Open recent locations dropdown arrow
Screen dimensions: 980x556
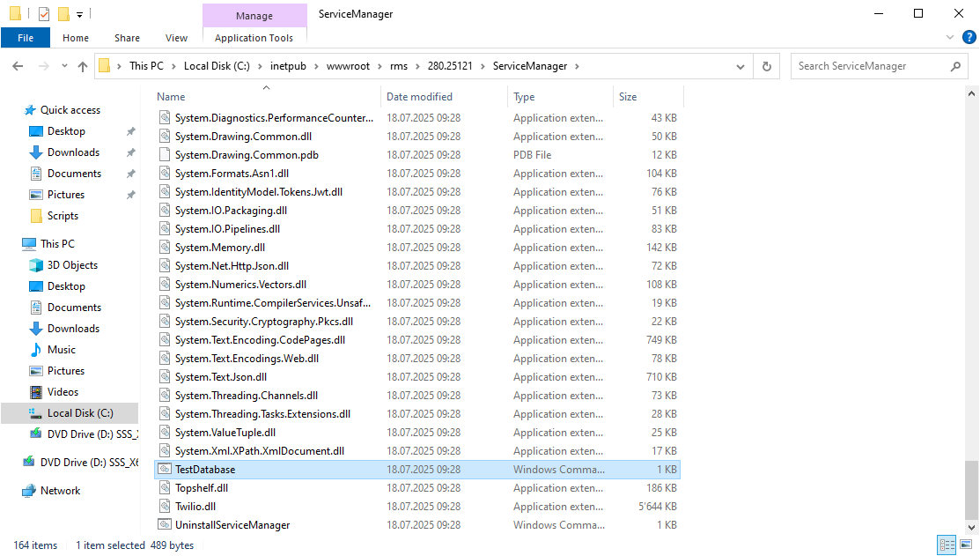click(64, 66)
